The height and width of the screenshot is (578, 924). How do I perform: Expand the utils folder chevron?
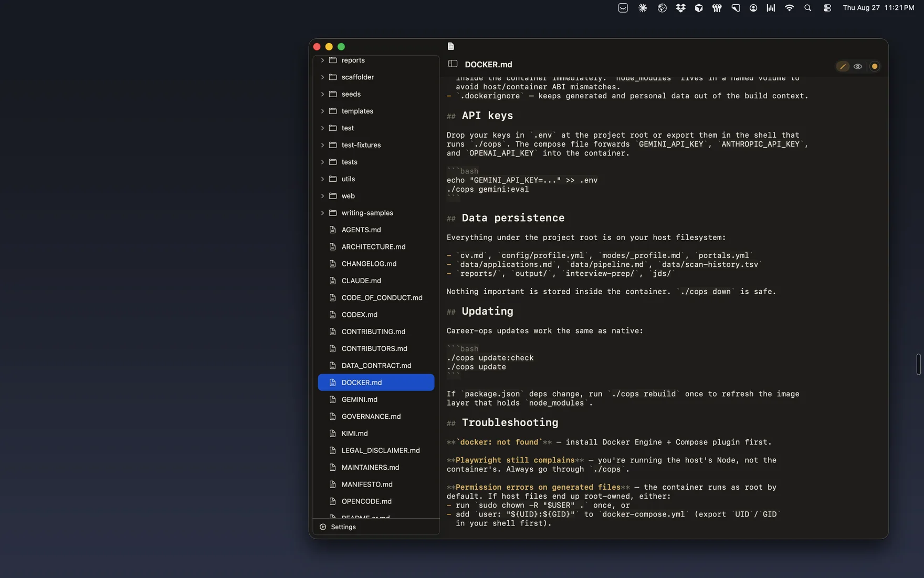point(322,179)
